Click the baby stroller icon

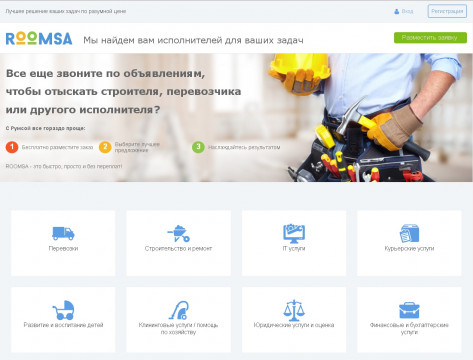63,310
